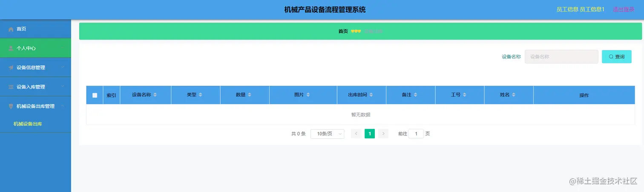Click the 共 0 条 total count text
This screenshot has height=192, width=644.
(299, 134)
